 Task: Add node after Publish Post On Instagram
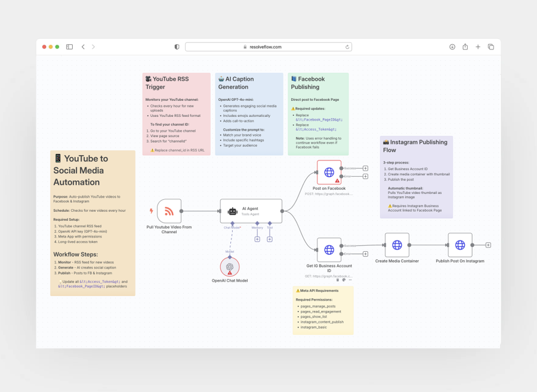pyautogui.click(x=488, y=245)
